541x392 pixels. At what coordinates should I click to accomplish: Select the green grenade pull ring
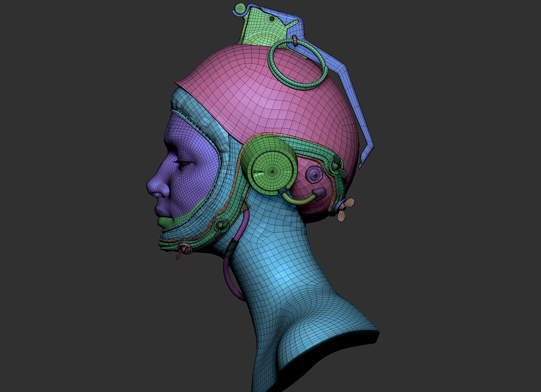(298, 65)
